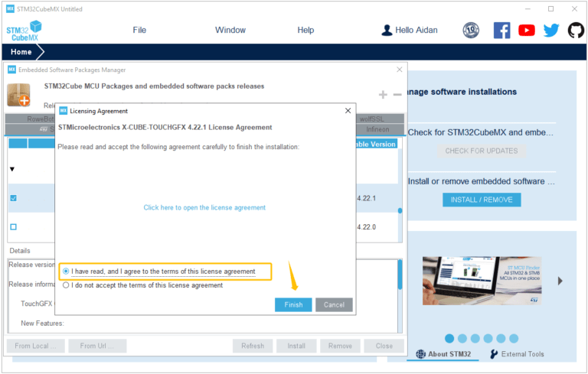Screen dimensions: 588x374
Task: Click the Hello Aidan account label
Action: click(416, 31)
